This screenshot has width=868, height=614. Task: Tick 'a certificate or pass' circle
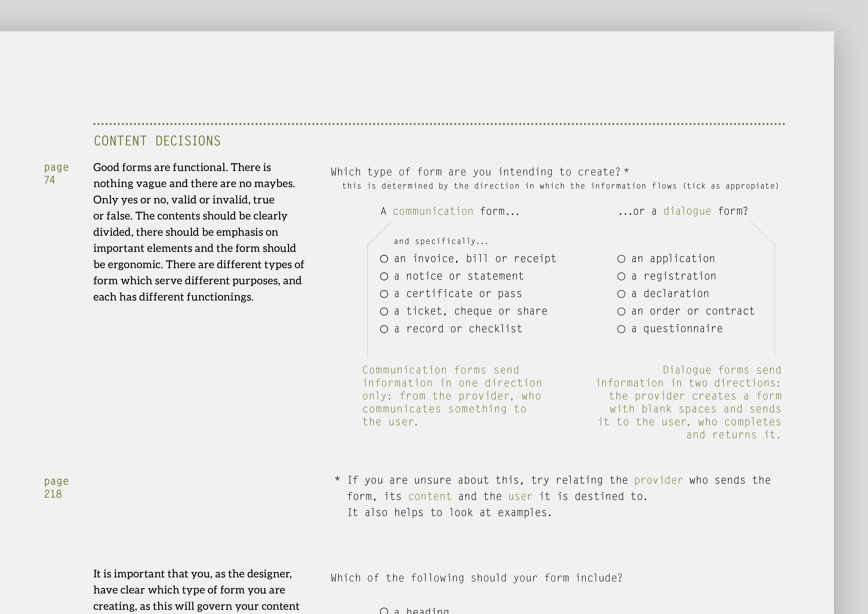point(384,294)
